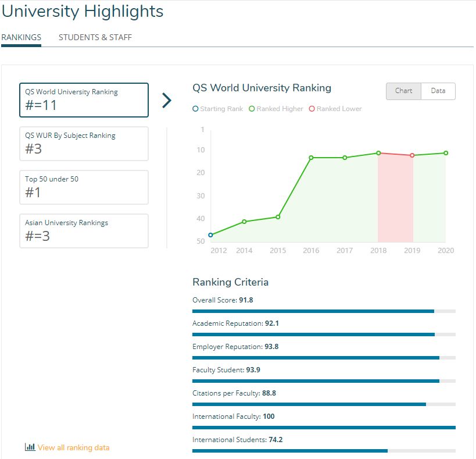The image size is (476, 459).
Task: Click the Citations per Faculty: 88.8 label
Action: (x=234, y=393)
